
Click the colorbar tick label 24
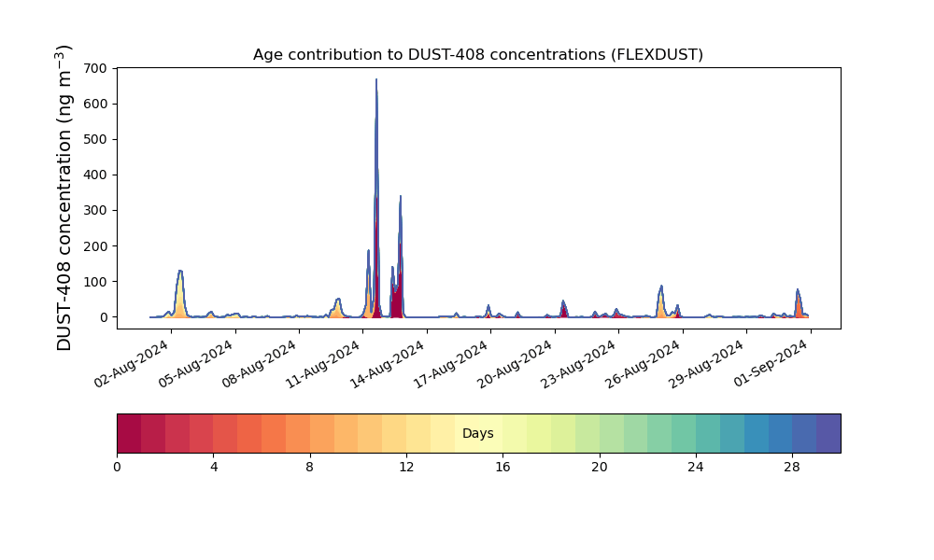tap(696, 468)
